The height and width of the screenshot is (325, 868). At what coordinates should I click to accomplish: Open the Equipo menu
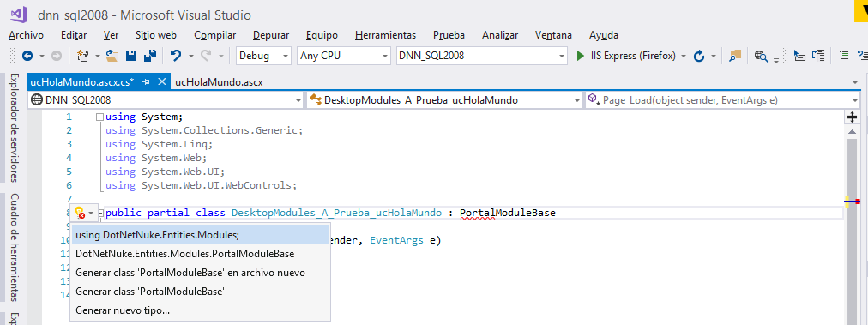click(x=322, y=35)
